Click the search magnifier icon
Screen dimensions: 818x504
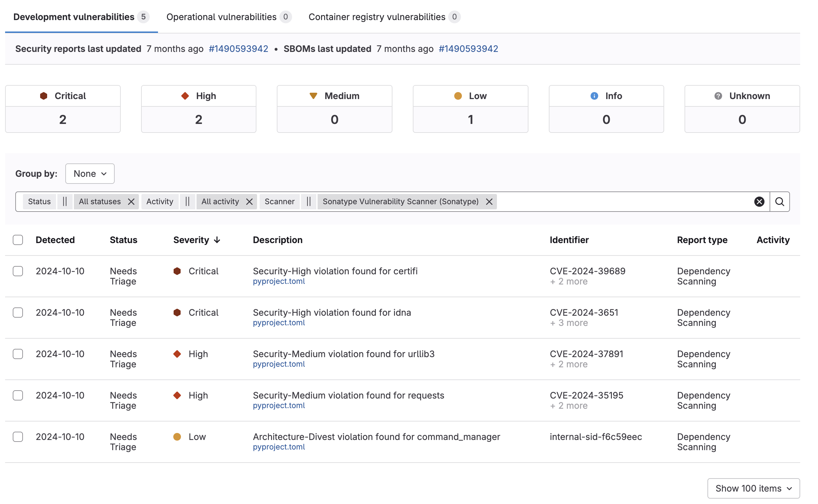click(779, 202)
